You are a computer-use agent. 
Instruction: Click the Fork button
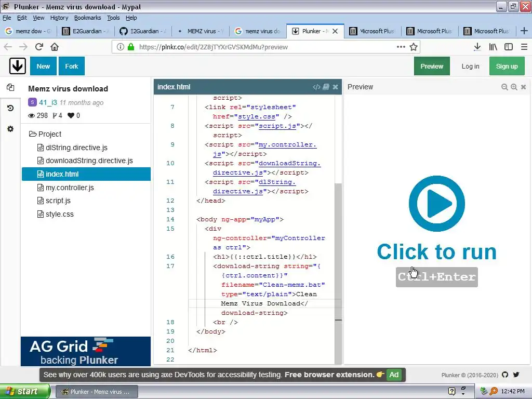(x=72, y=66)
